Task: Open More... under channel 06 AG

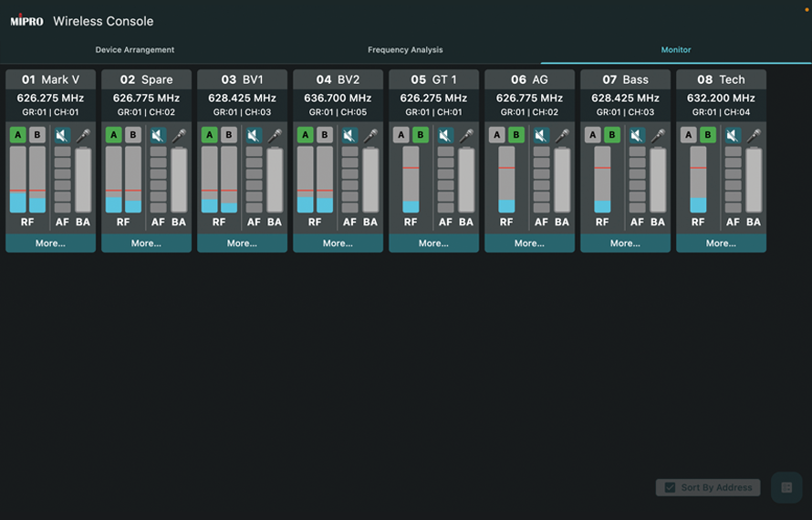Action: [529, 244]
